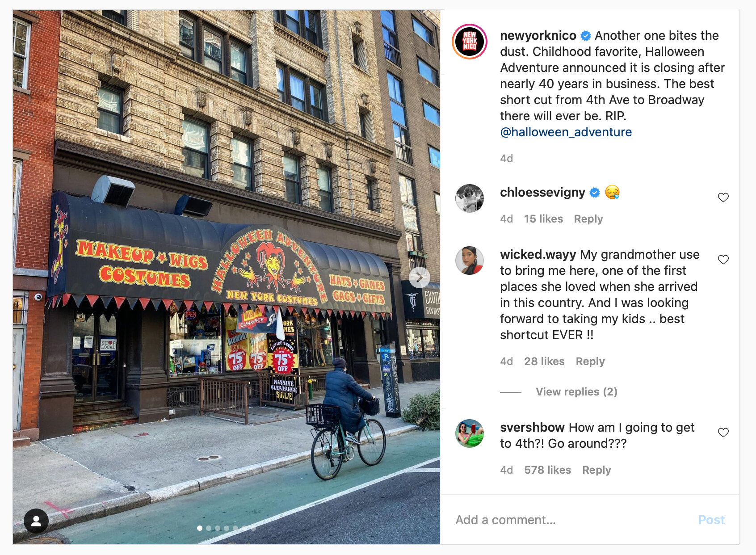Viewport: 756px width, 555px height.
Task: Reply to wicked.wayy's comment
Action: [590, 362]
